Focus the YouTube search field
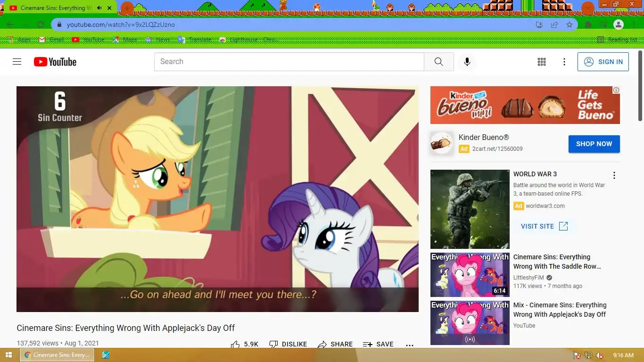This screenshot has height=362, width=644. click(289, 62)
